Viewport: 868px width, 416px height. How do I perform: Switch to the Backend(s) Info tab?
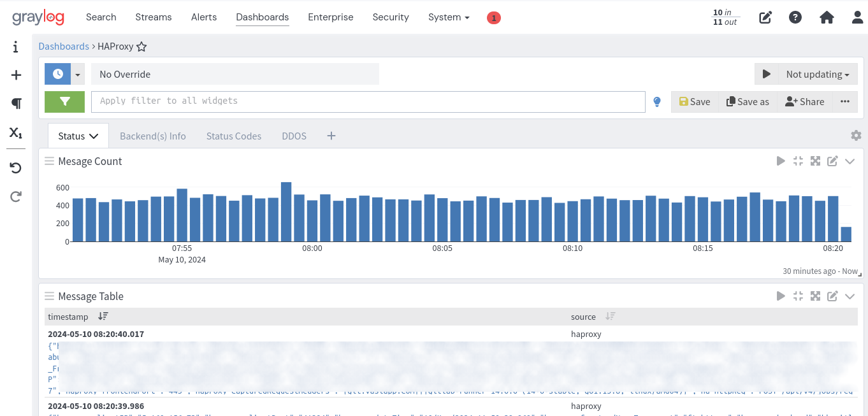pos(153,136)
